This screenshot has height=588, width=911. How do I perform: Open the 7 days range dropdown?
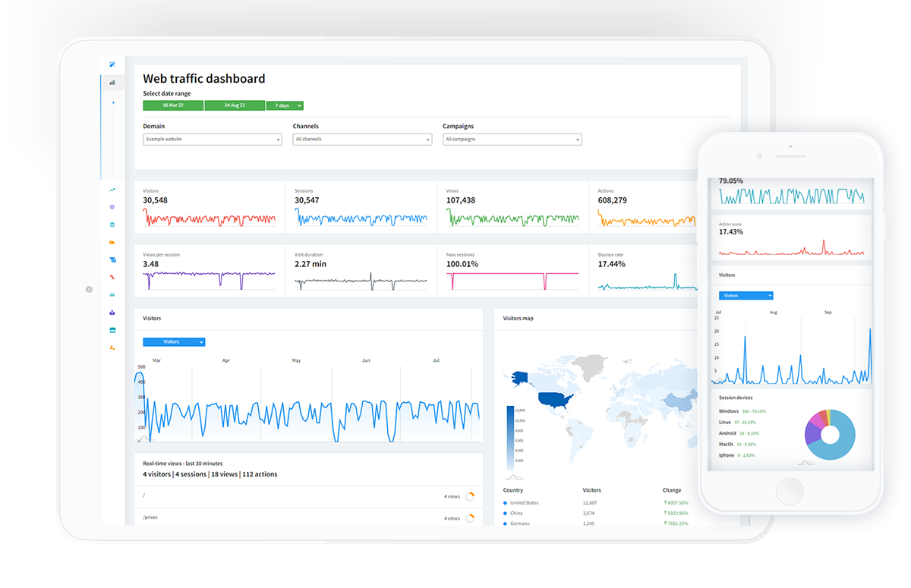click(285, 105)
